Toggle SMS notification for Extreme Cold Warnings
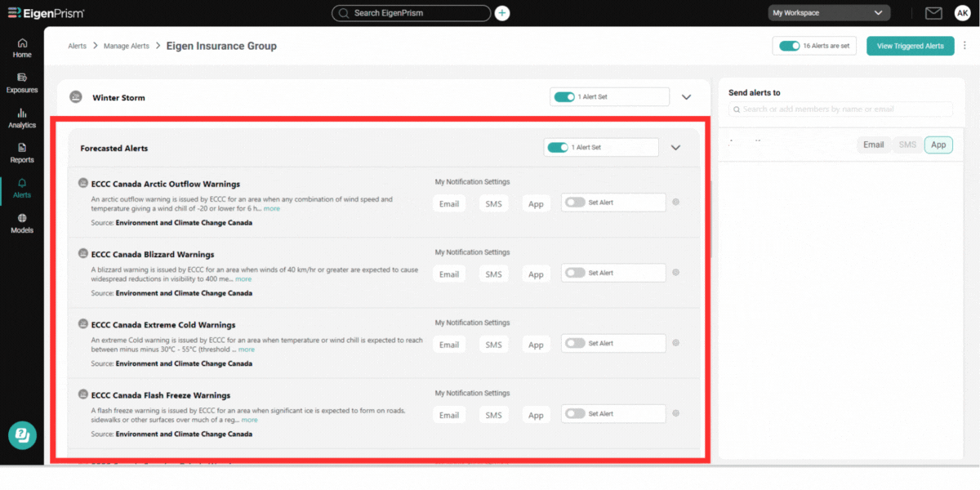This screenshot has height=490, width=980. point(493,344)
